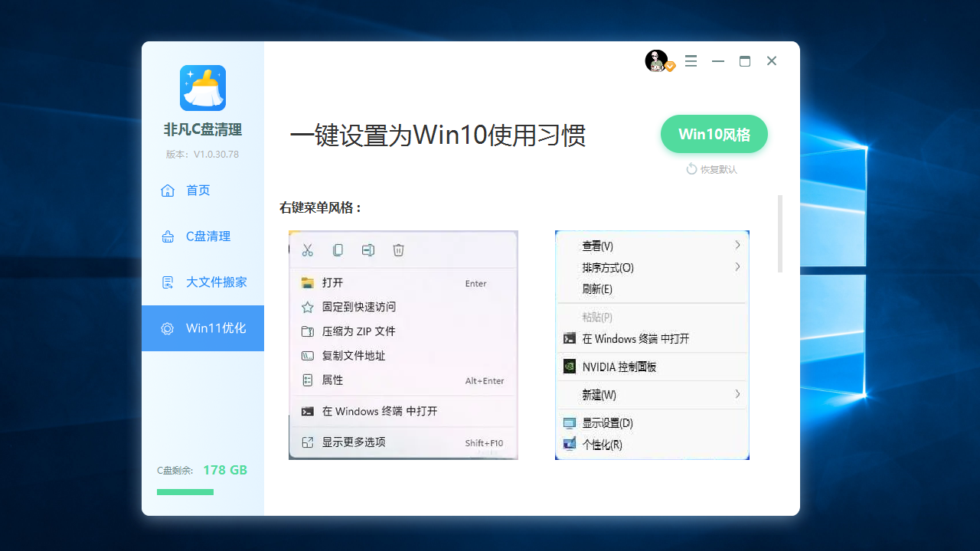This screenshot has height=551, width=980.
Task: Click the trash delete icon in Win11 menu preview
Action: [398, 250]
